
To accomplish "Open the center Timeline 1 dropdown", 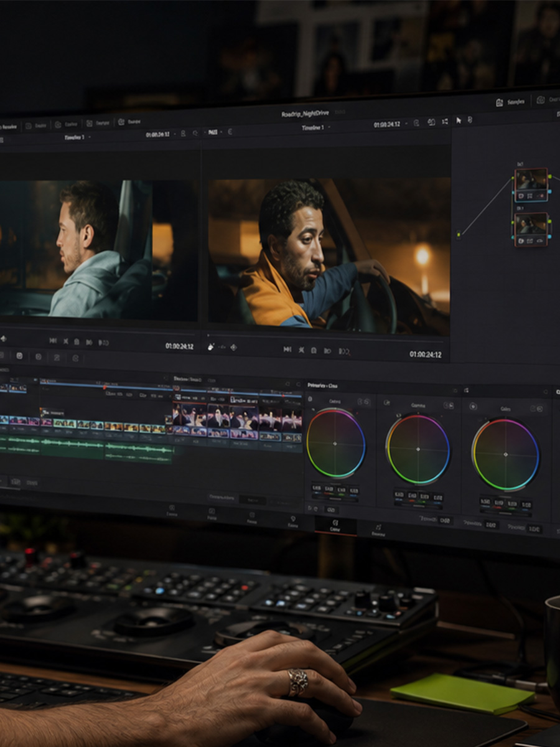I will pos(315,128).
